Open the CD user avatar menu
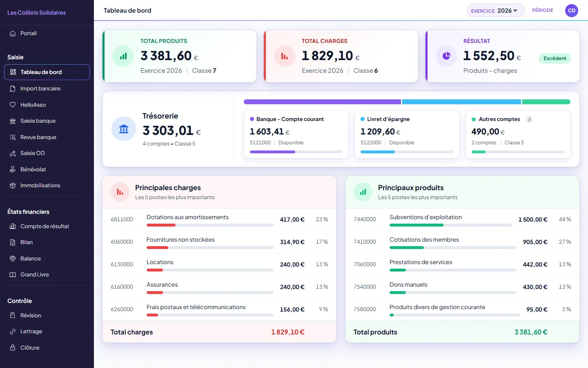Image resolution: width=588 pixels, height=368 pixels. coord(572,11)
